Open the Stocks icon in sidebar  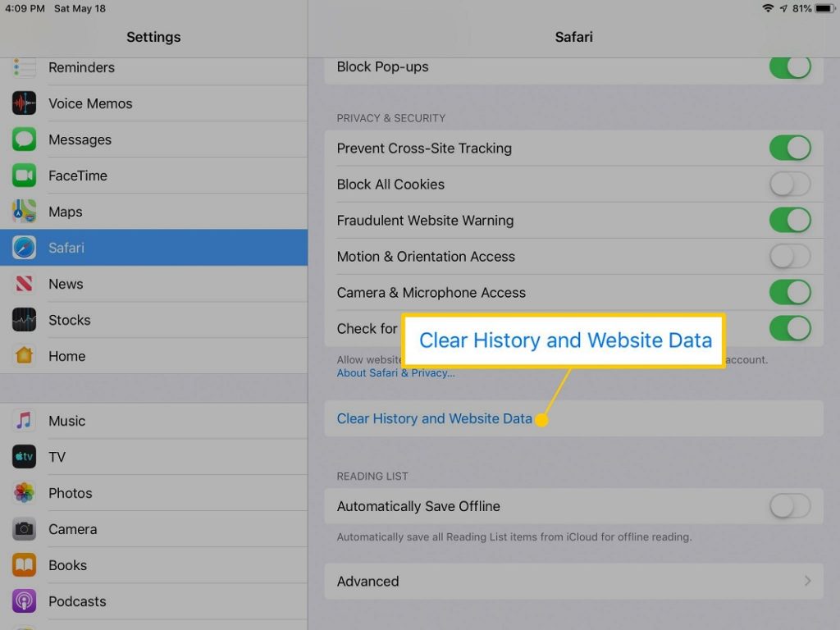point(24,320)
